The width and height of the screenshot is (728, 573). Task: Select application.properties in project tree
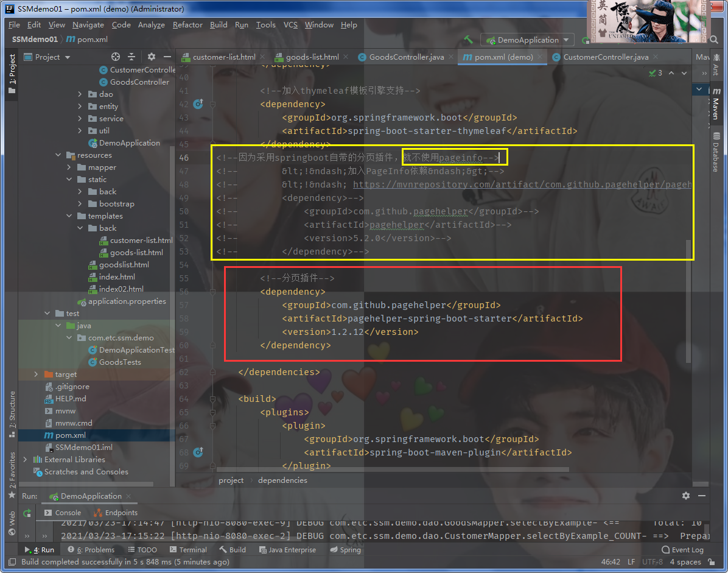click(127, 301)
